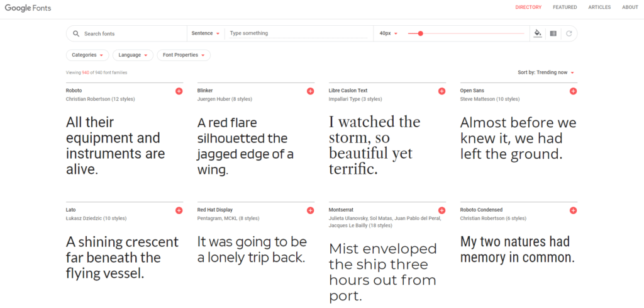The image size is (644, 308).
Task: Click the Lato shining crescent sample
Action: pyautogui.click(x=123, y=258)
